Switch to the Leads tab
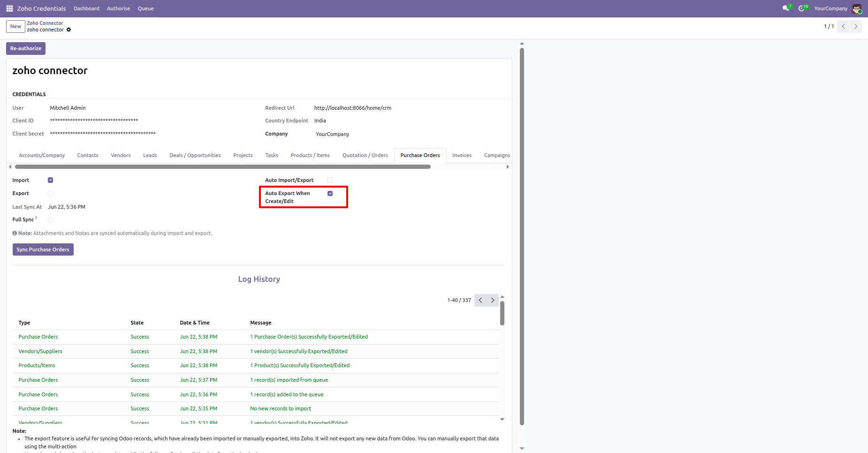The height and width of the screenshot is (453, 868). (150, 155)
